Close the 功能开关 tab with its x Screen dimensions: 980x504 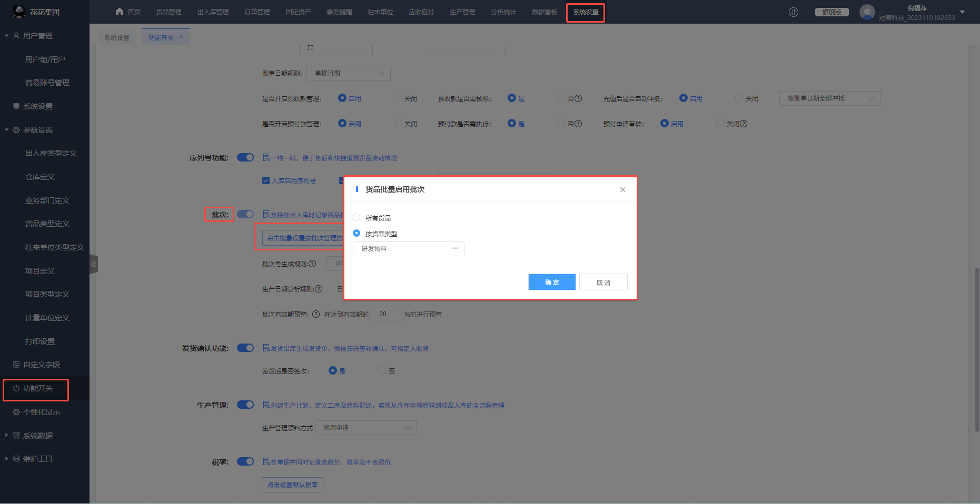coord(181,37)
